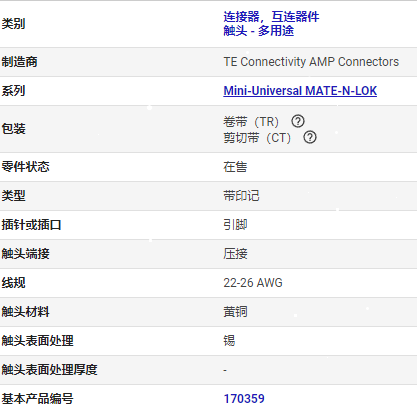
Task: Click the 制造商 row label
Action: [x=19, y=62]
